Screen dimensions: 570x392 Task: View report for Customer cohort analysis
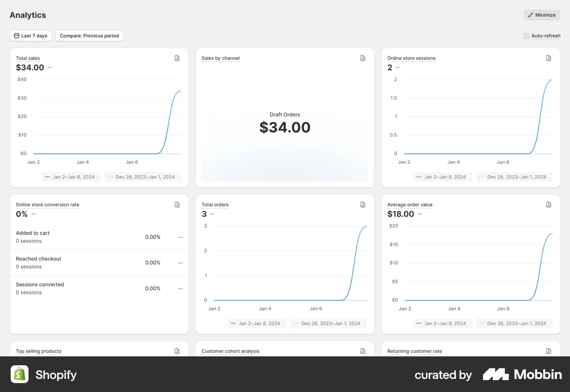pyautogui.click(x=362, y=351)
